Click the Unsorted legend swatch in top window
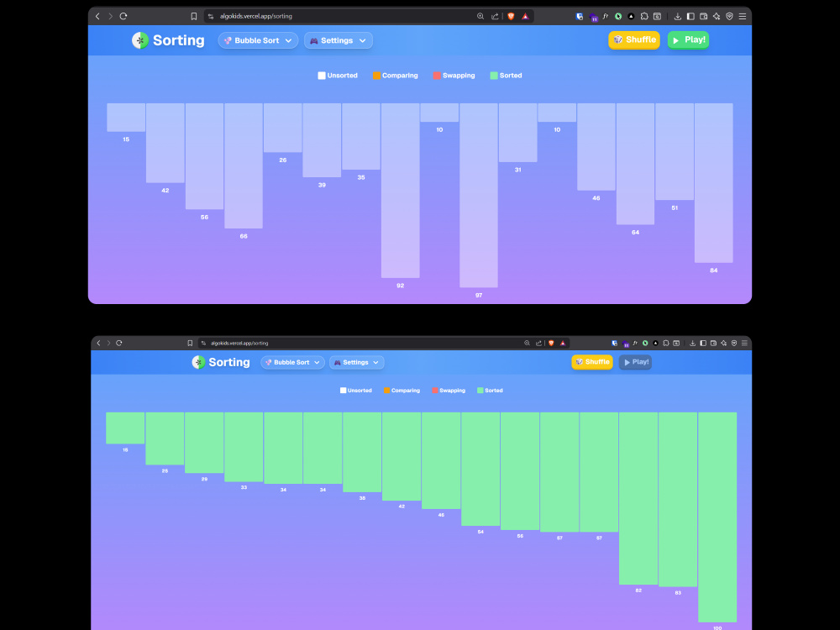The width and height of the screenshot is (840, 630). 322,76
